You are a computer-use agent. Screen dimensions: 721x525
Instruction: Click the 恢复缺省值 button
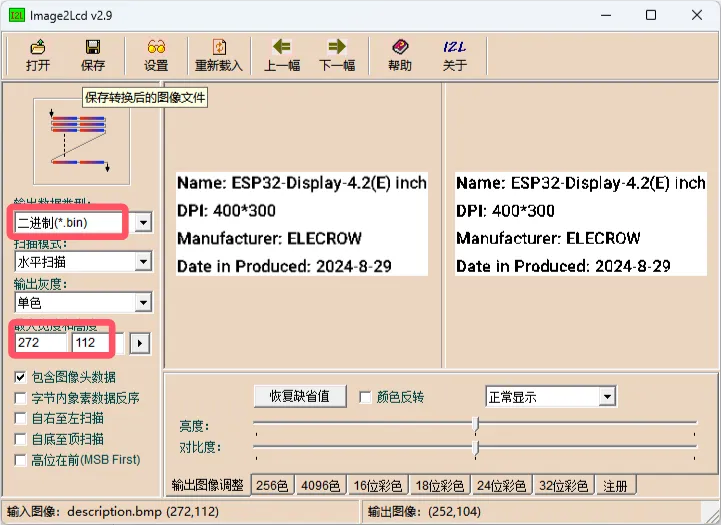tap(300, 396)
